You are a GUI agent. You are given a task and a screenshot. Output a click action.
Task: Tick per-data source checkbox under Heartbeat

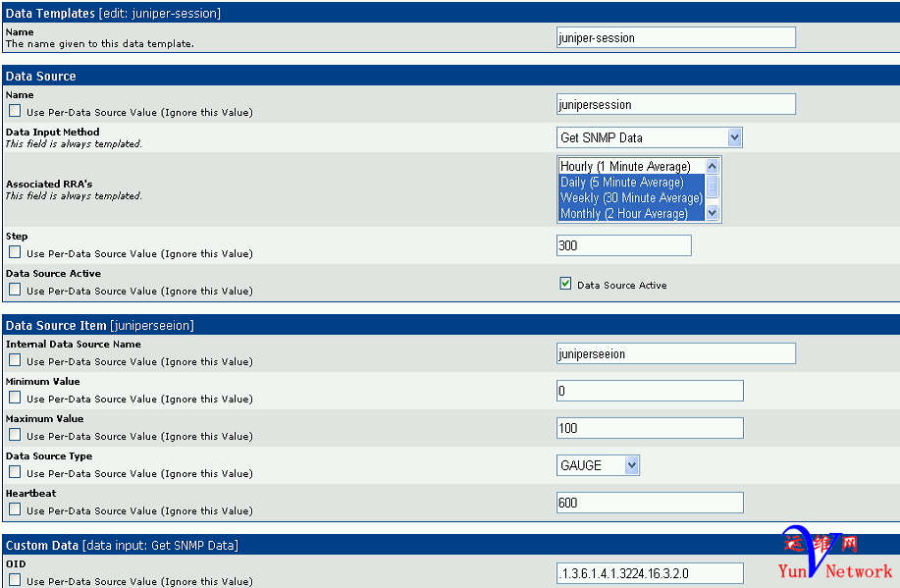pyautogui.click(x=15, y=509)
